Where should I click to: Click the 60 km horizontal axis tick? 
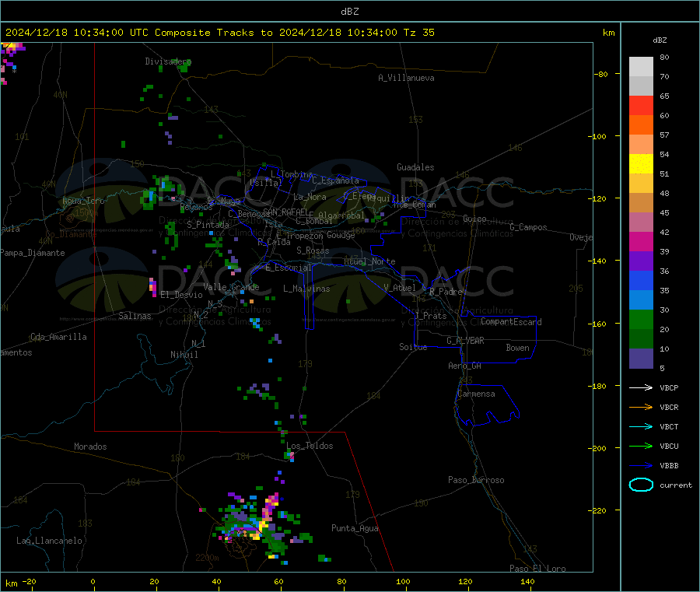(x=278, y=582)
